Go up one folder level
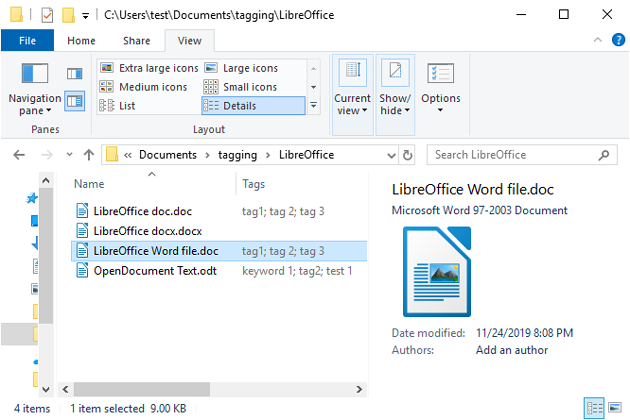Image resolution: width=630 pixels, height=420 pixels. (89, 155)
